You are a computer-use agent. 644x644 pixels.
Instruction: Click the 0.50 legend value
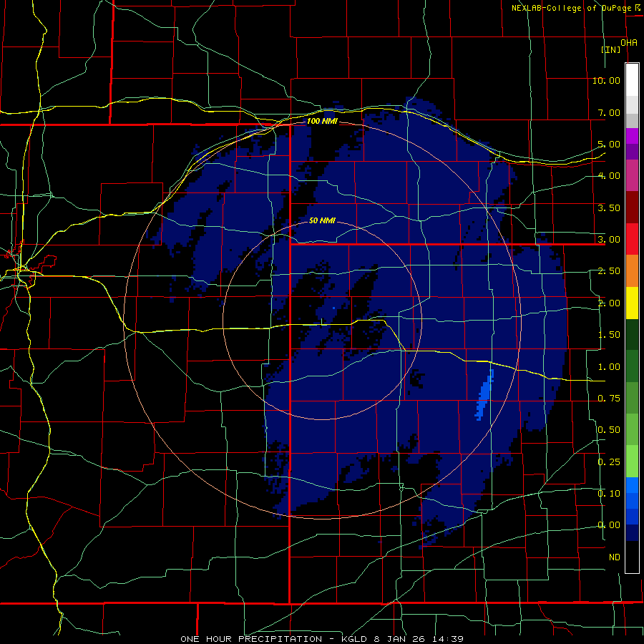[x=609, y=430]
